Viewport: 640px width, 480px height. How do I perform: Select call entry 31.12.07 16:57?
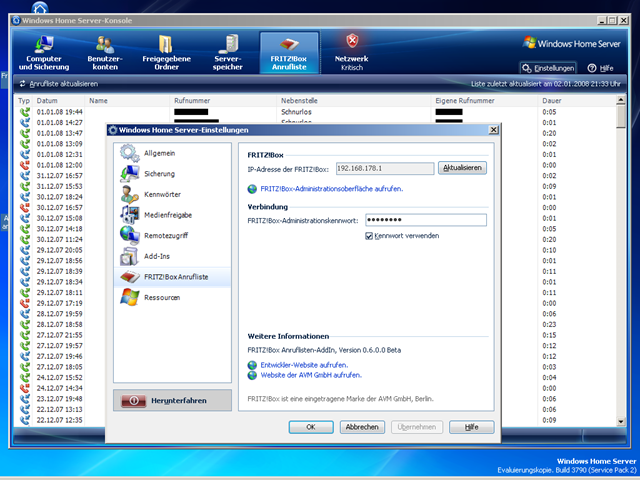[x=59, y=176]
